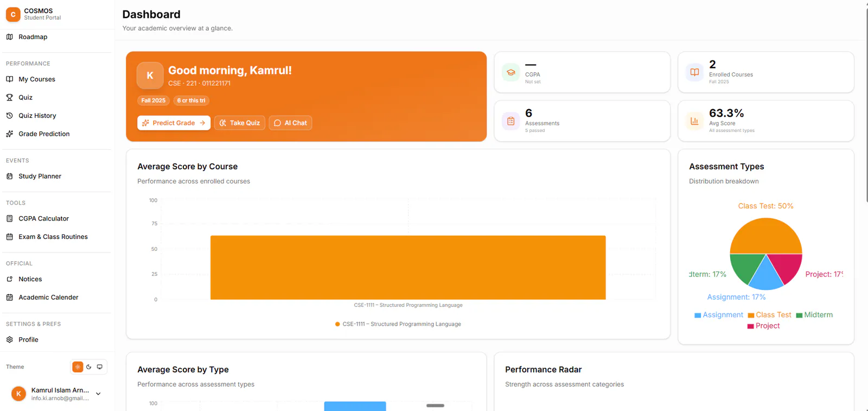The width and height of the screenshot is (868, 411).
Task: Toggle Assignment in pie legend
Action: (x=719, y=315)
